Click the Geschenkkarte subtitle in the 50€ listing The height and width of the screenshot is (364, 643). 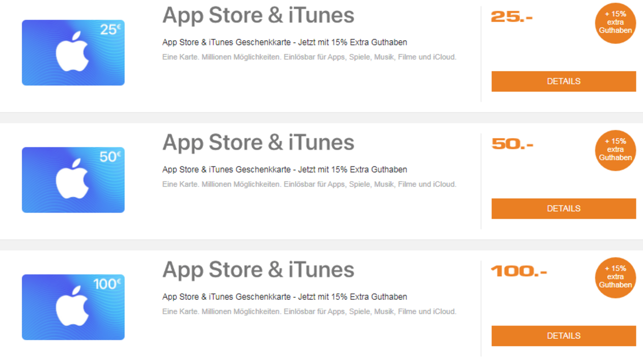coord(285,170)
